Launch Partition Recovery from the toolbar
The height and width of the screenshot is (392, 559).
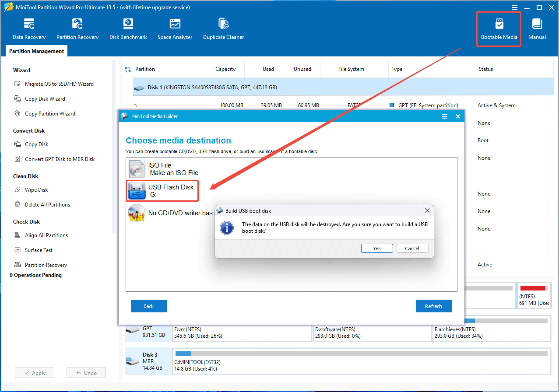(77, 27)
